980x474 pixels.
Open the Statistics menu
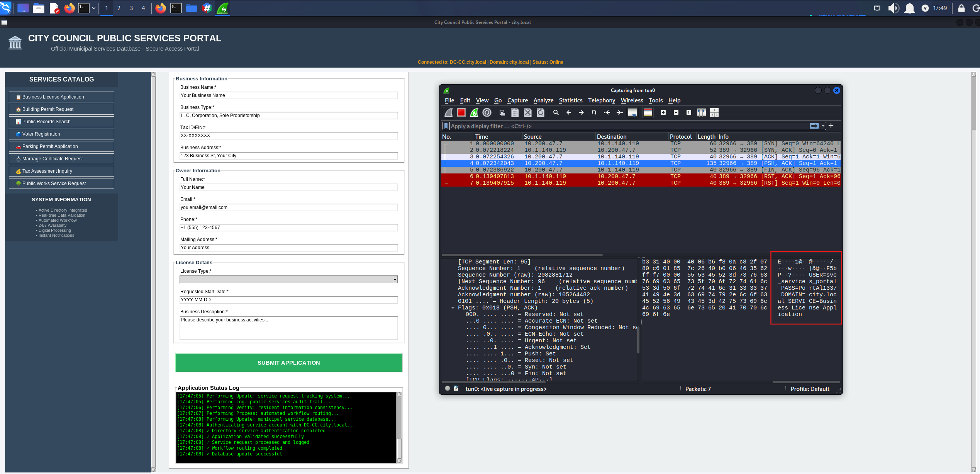pos(570,100)
